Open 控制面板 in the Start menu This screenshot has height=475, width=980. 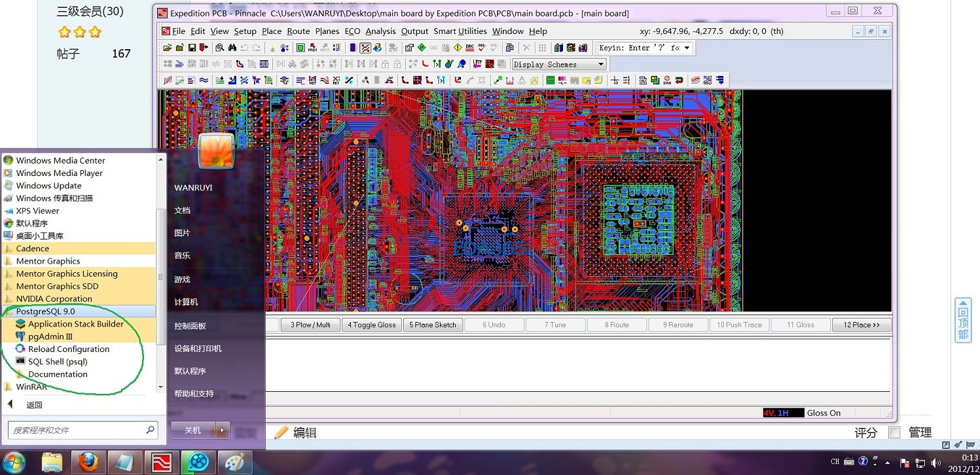coord(190,326)
